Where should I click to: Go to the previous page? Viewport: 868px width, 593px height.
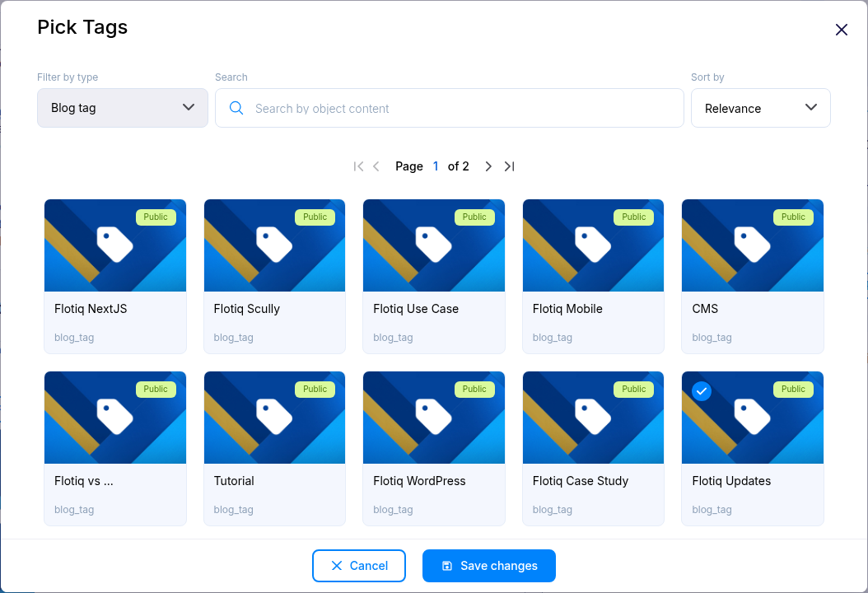point(376,166)
